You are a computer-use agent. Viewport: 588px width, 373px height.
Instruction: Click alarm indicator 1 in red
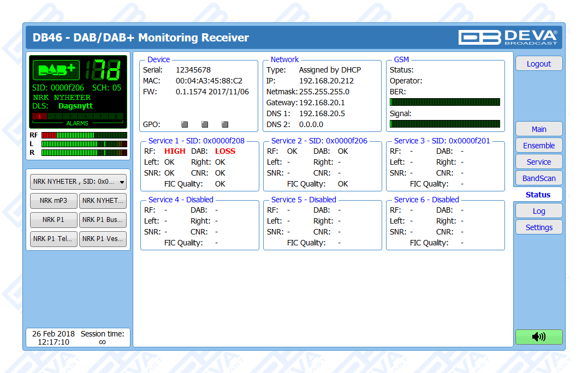40,116
